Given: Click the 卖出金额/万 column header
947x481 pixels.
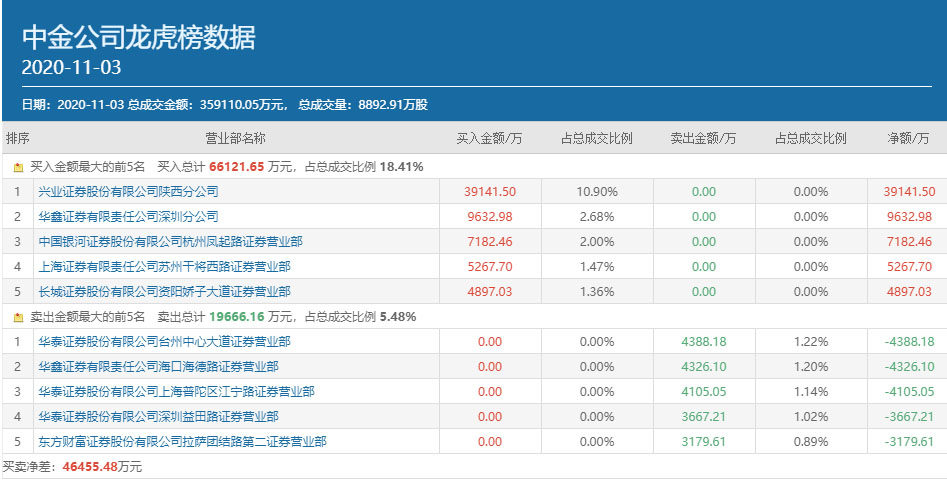Looking at the screenshot, I should [703, 138].
